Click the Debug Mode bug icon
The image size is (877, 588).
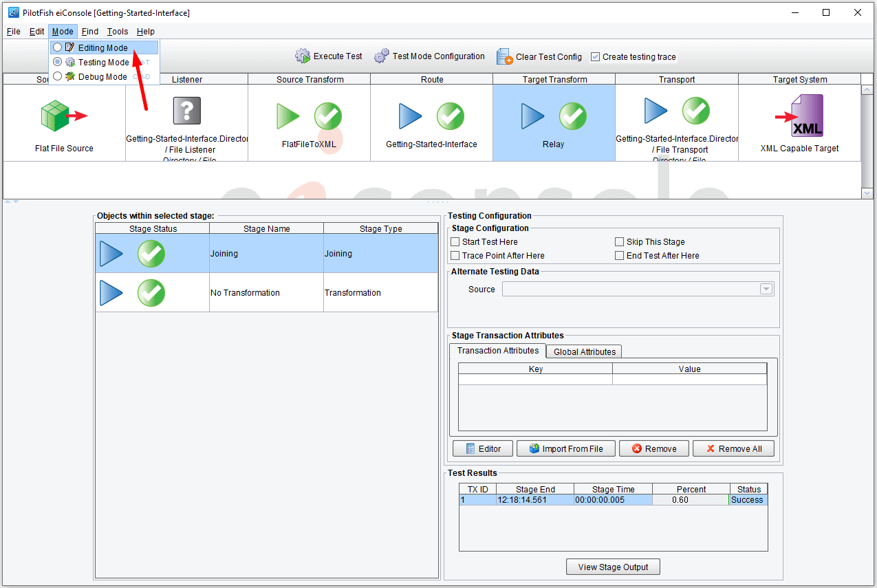pyautogui.click(x=69, y=76)
